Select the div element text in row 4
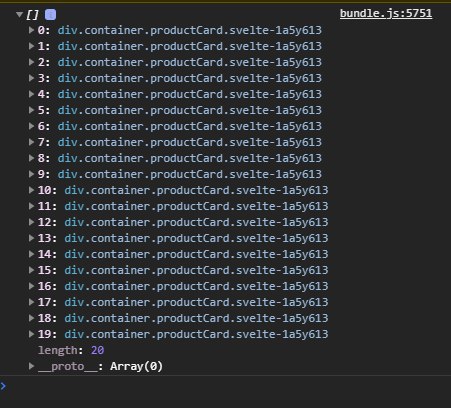451x408 pixels. pyautogui.click(x=190, y=94)
